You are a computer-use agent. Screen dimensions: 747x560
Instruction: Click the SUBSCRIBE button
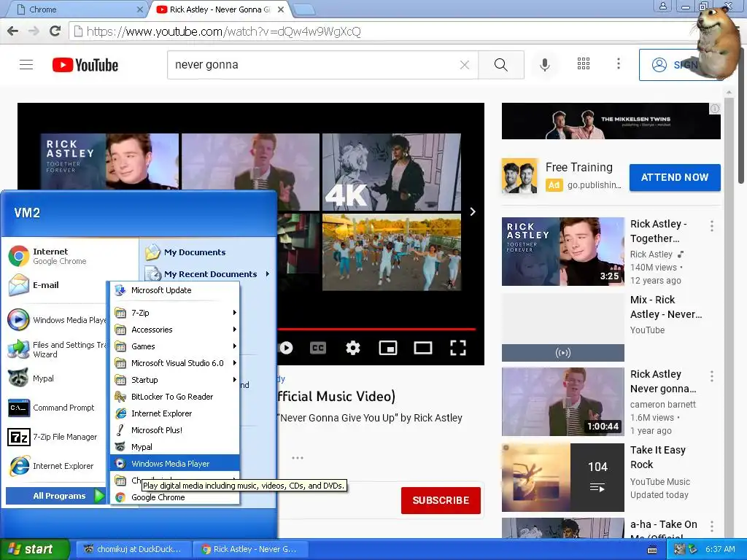441,500
